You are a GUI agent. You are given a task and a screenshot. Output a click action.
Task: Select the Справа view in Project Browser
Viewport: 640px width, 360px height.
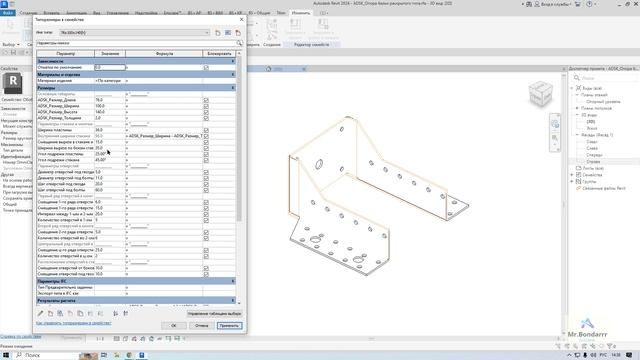pos(593,162)
